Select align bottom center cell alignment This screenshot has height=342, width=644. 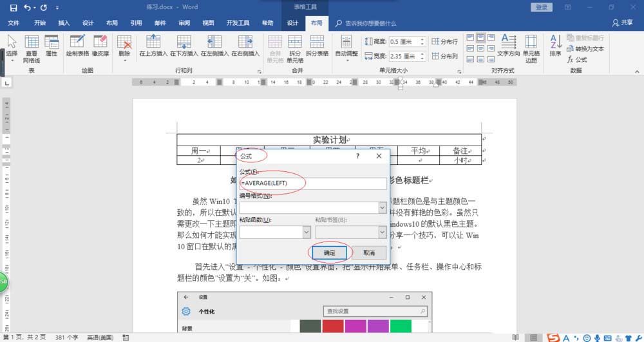pyautogui.click(x=480, y=59)
